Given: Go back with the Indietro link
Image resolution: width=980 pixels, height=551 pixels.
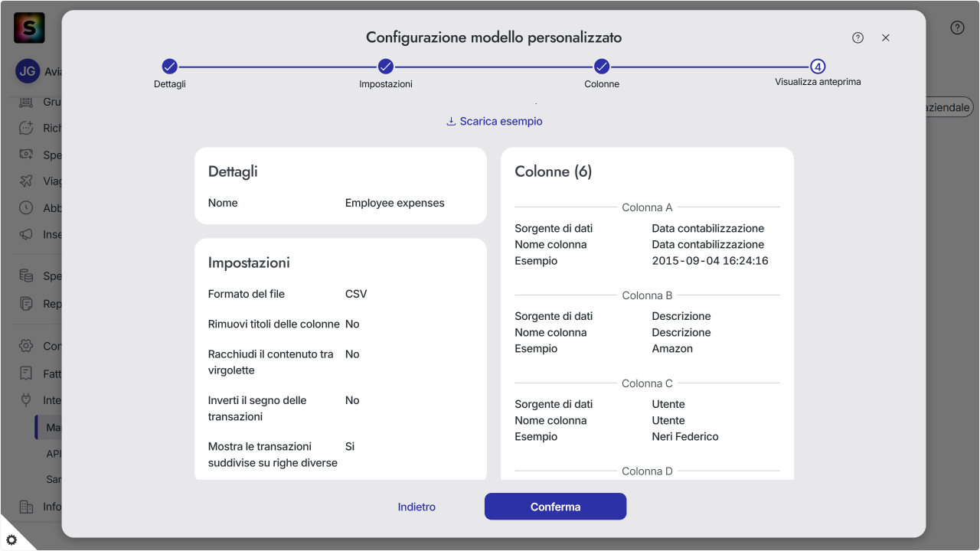Looking at the screenshot, I should coord(416,507).
